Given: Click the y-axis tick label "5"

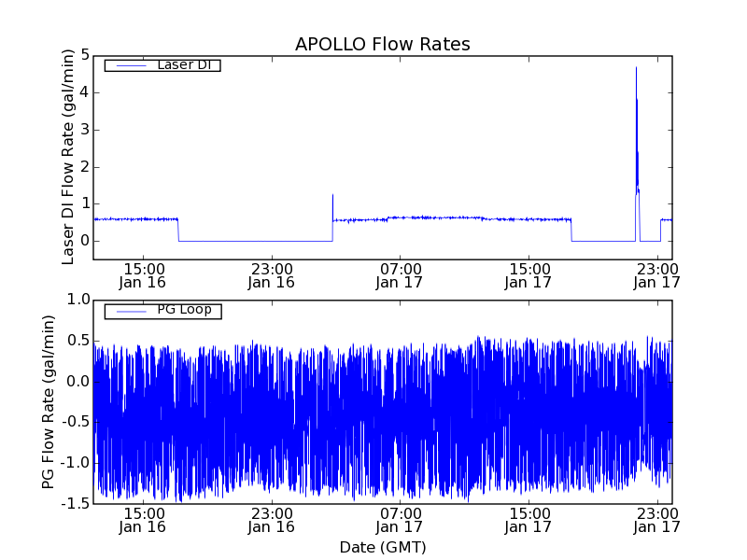Looking at the screenshot, I should [85, 55].
